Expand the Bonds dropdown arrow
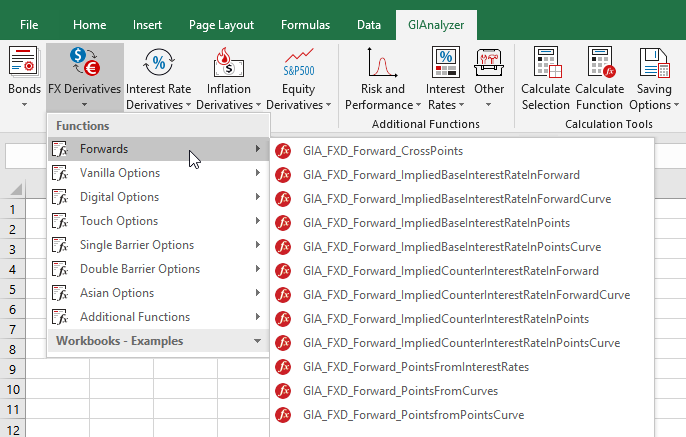686x437 pixels. 24,105
